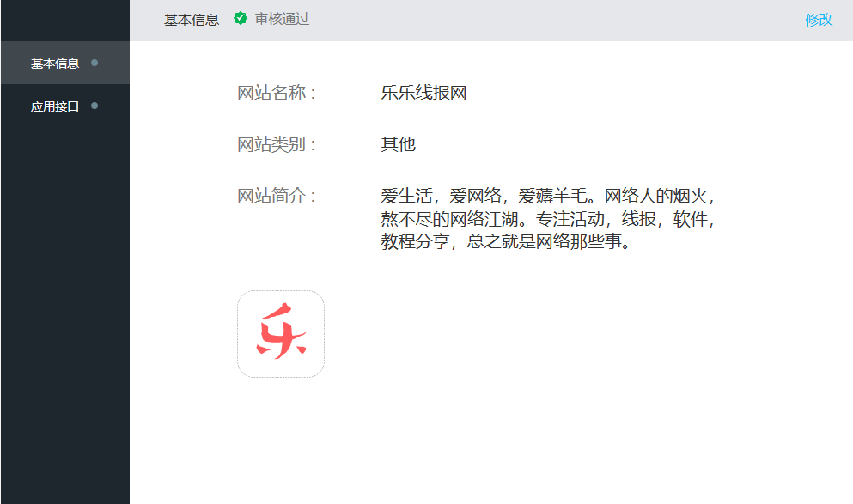Screen dimensions: 853x504
Task: Click the dark logo block above the sidebar
Action: point(64,21)
